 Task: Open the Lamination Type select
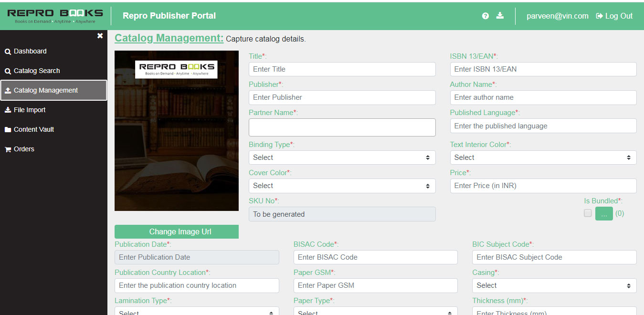(x=197, y=311)
